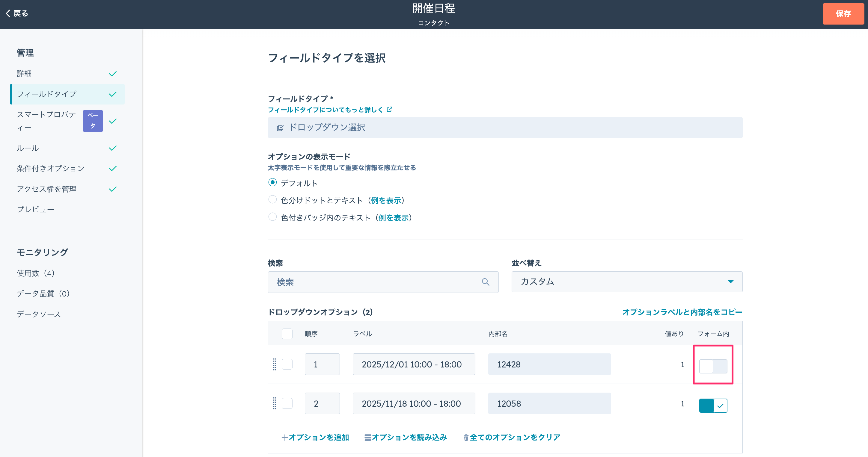Open the 並べ替え カスタム dropdown

coord(627,282)
